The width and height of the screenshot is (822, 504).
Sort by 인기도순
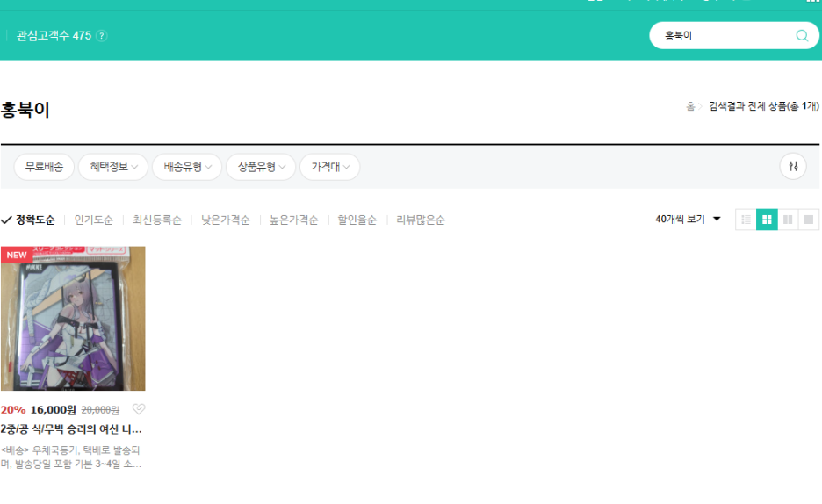pyautogui.click(x=93, y=220)
